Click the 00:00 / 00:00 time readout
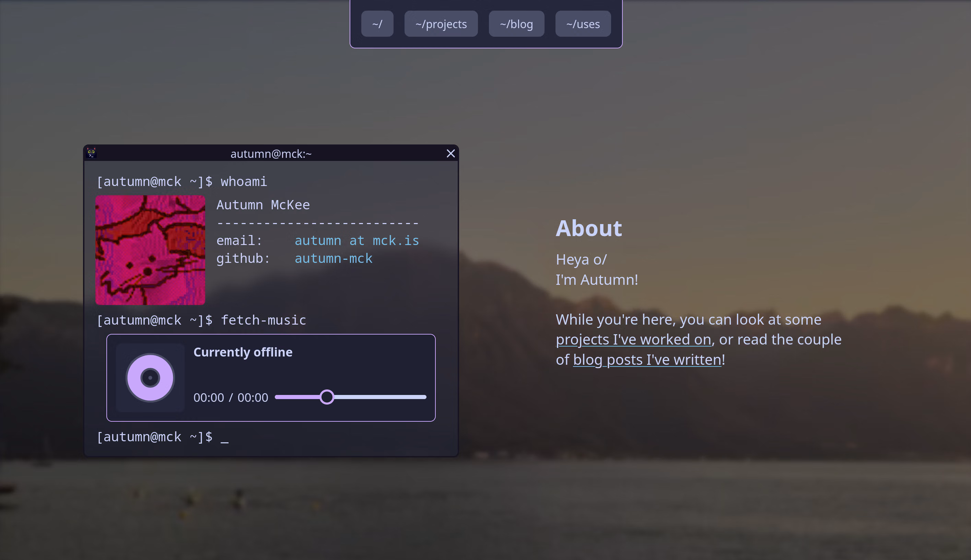Image resolution: width=971 pixels, height=560 pixels. (230, 397)
